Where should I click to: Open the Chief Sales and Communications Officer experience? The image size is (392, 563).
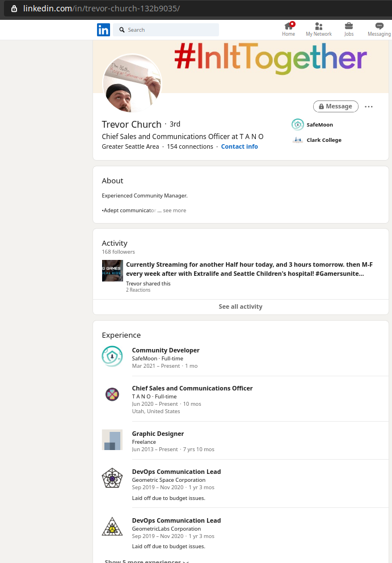click(x=192, y=388)
